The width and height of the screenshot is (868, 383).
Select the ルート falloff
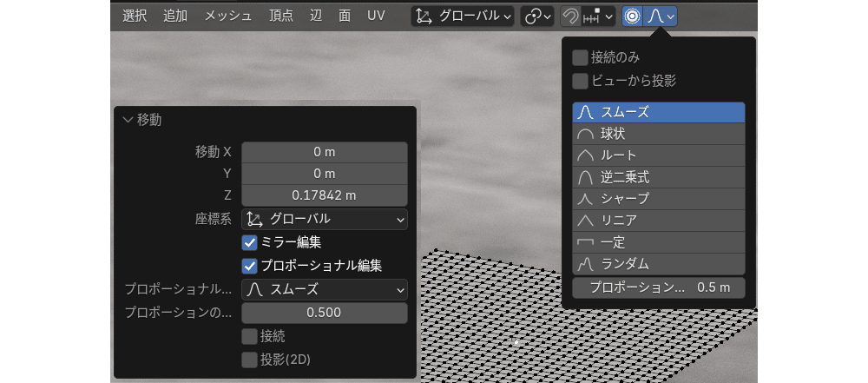[659, 155]
